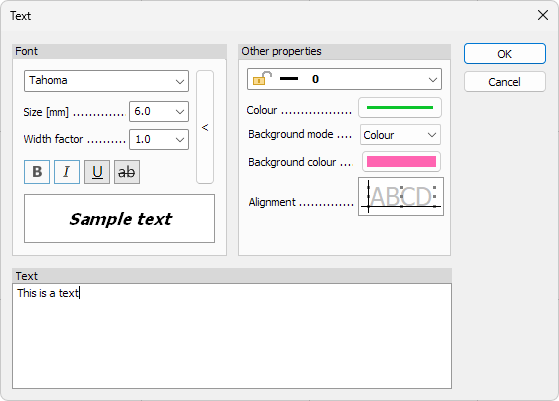Open the Width factor dropdown
559x401 pixels.
click(x=159, y=139)
